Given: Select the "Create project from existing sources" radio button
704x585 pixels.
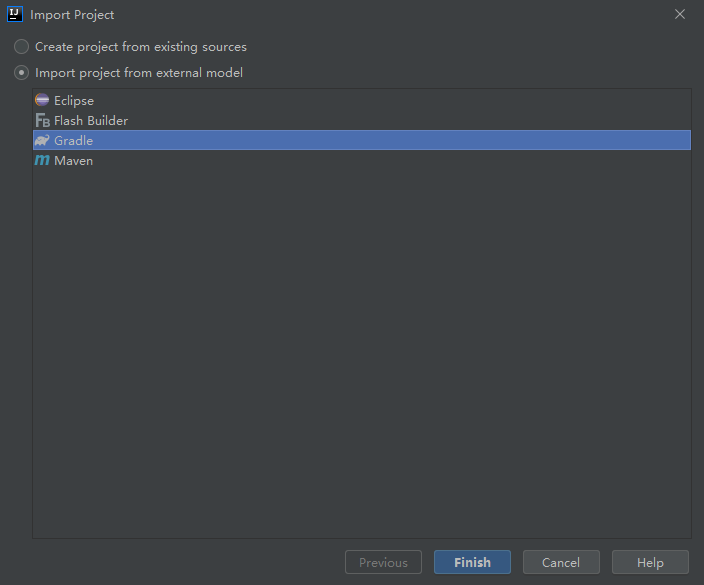Looking at the screenshot, I should (x=21, y=46).
